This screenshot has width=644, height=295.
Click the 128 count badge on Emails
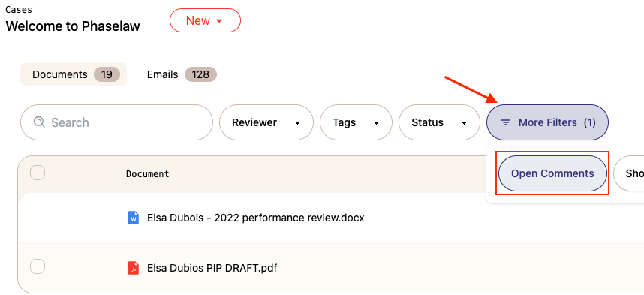tap(200, 74)
